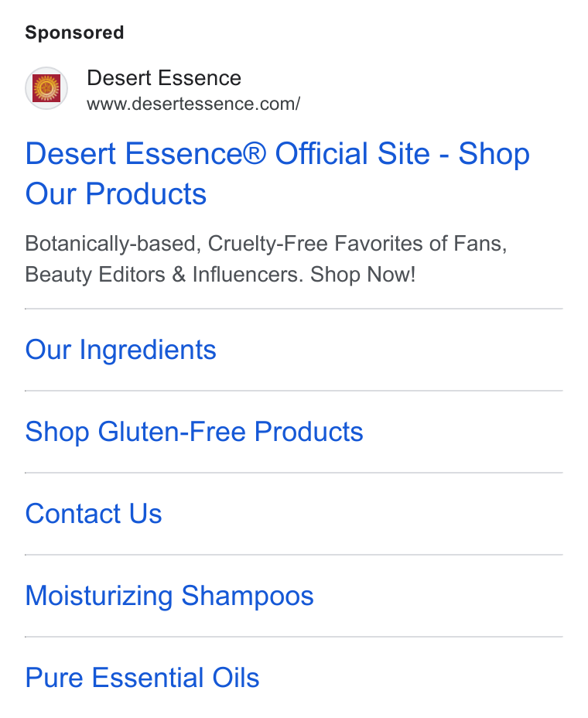Click the word 'Shampoos' in the sitelink
This screenshot has height=718, width=588.
[x=248, y=596]
